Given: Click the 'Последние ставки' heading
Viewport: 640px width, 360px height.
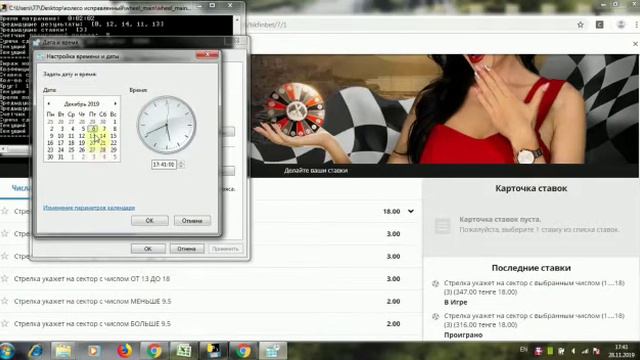Looking at the screenshot, I should (531, 268).
